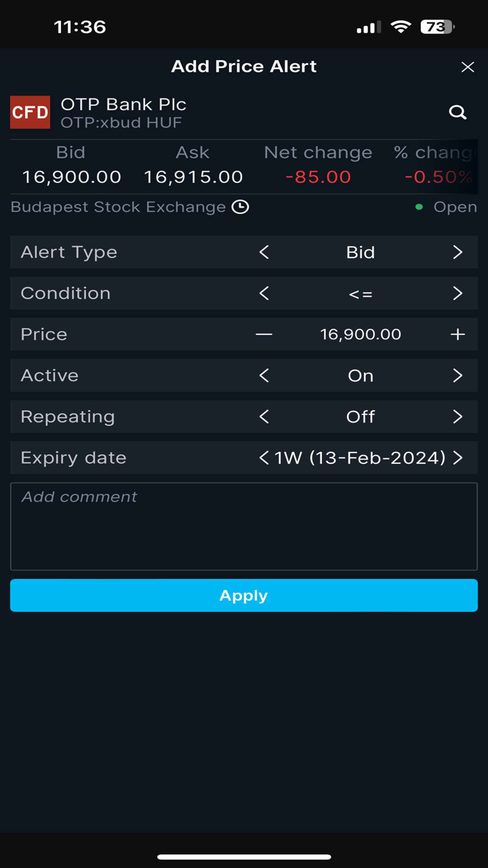Select previous Condition operator

point(264,294)
